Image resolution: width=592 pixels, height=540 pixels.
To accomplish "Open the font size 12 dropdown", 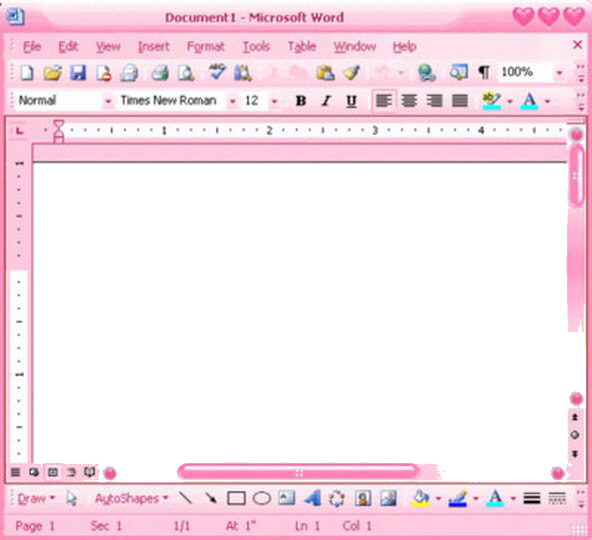I will click(274, 101).
